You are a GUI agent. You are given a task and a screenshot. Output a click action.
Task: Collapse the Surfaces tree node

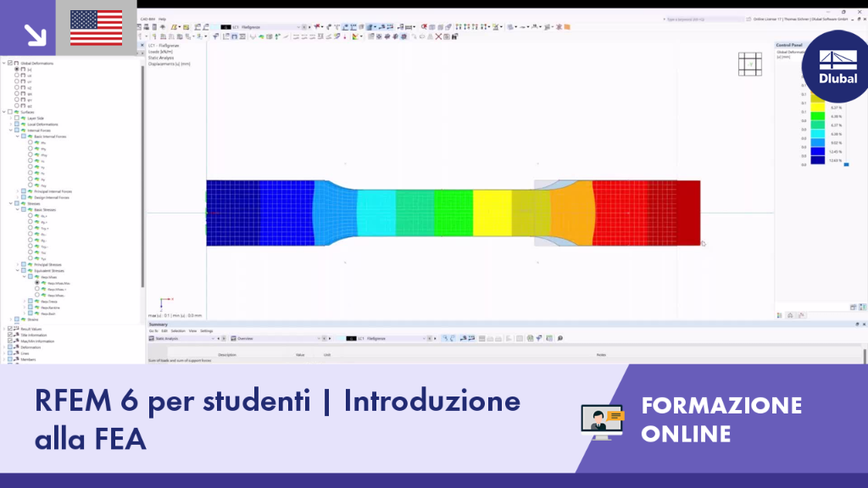[4, 112]
